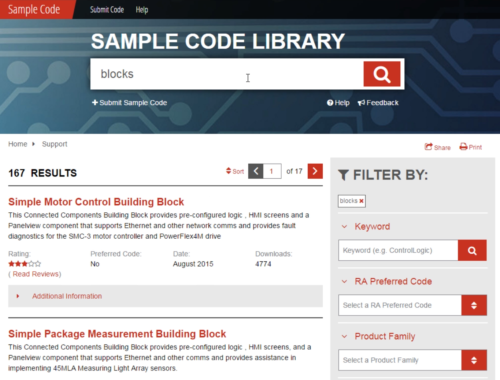Click the page number field
Viewport: 500px width, 380px height.
(x=272, y=171)
